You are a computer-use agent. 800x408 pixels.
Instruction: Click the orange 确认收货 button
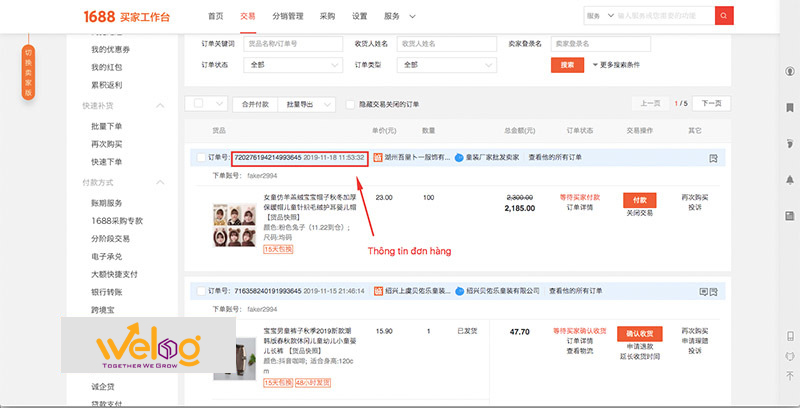coord(640,334)
